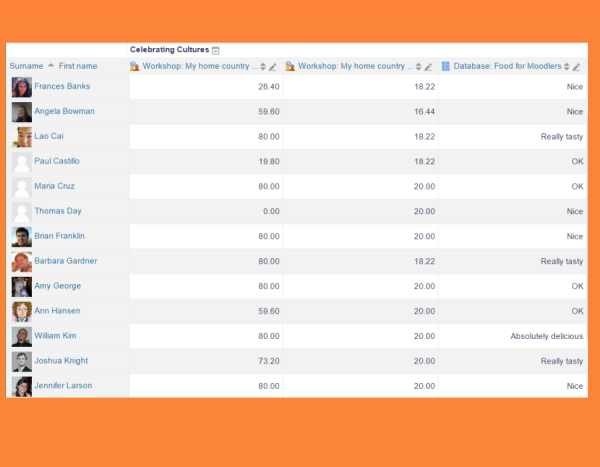Click the Database Food for Moodlers icon

445,66
